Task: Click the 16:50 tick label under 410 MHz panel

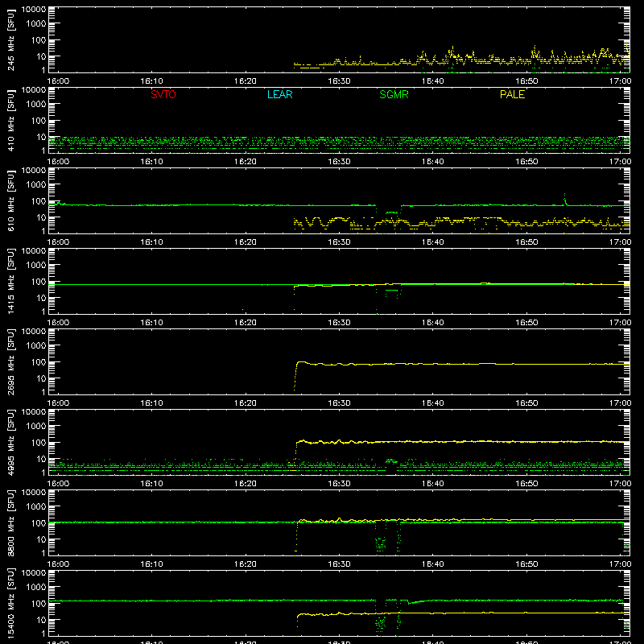Action: click(x=526, y=162)
